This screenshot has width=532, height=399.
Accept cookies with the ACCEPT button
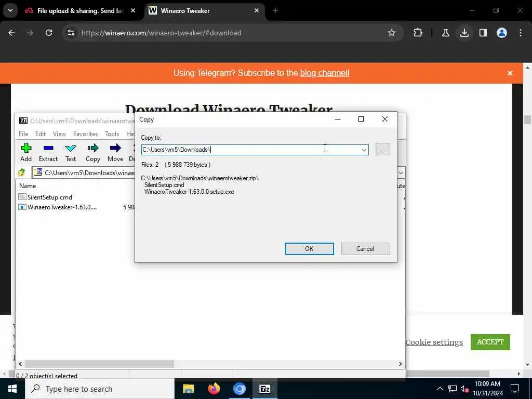tap(490, 342)
